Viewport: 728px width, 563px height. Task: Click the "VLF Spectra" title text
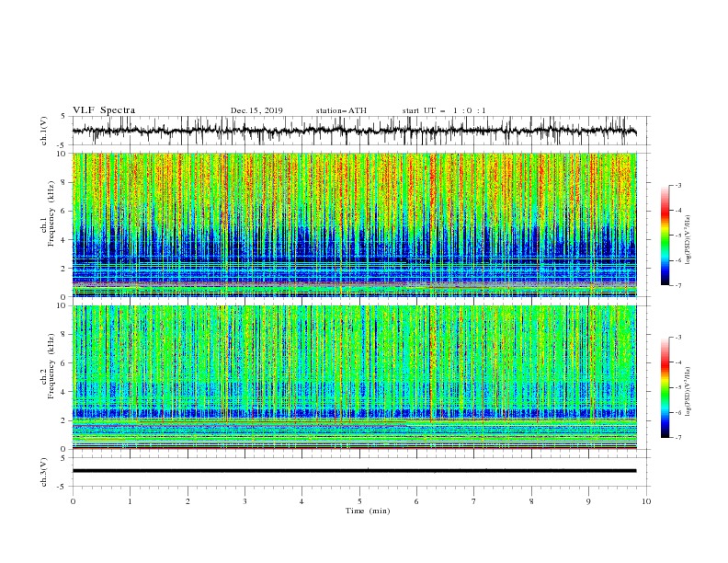[104, 110]
